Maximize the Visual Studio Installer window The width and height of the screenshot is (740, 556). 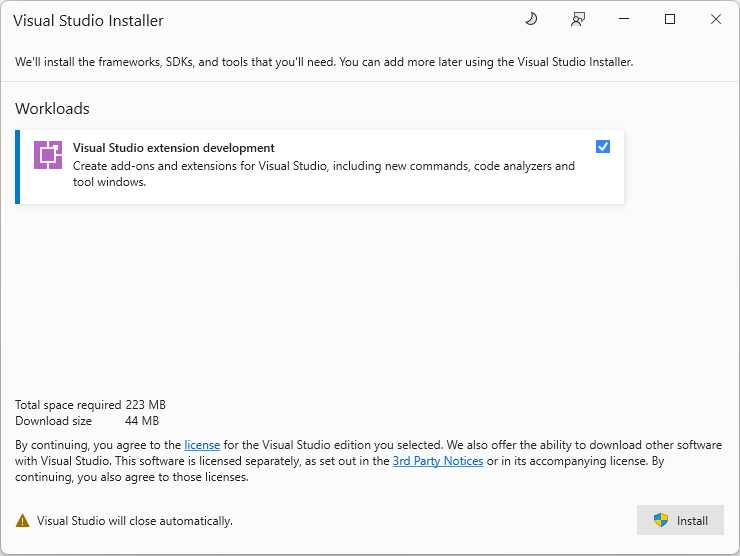pyautogui.click(x=670, y=19)
